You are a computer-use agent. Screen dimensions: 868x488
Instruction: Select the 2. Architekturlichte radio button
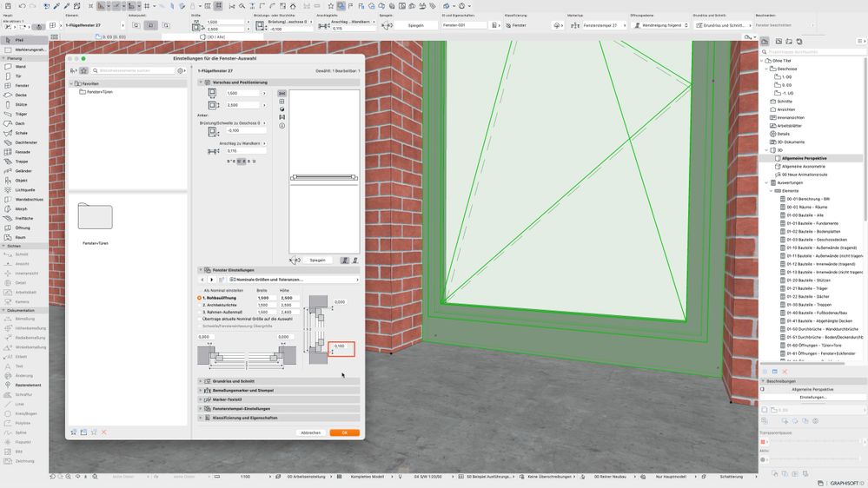(200, 305)
